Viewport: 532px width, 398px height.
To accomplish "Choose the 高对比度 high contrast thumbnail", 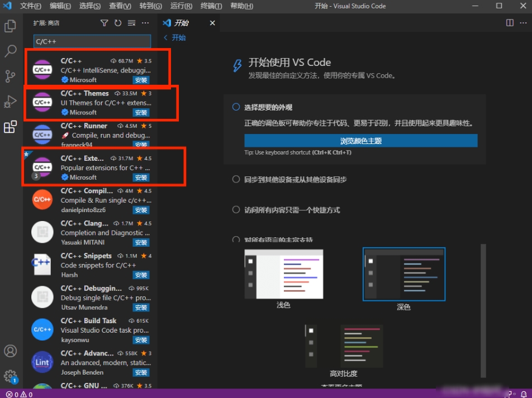I will click(344, 346).
